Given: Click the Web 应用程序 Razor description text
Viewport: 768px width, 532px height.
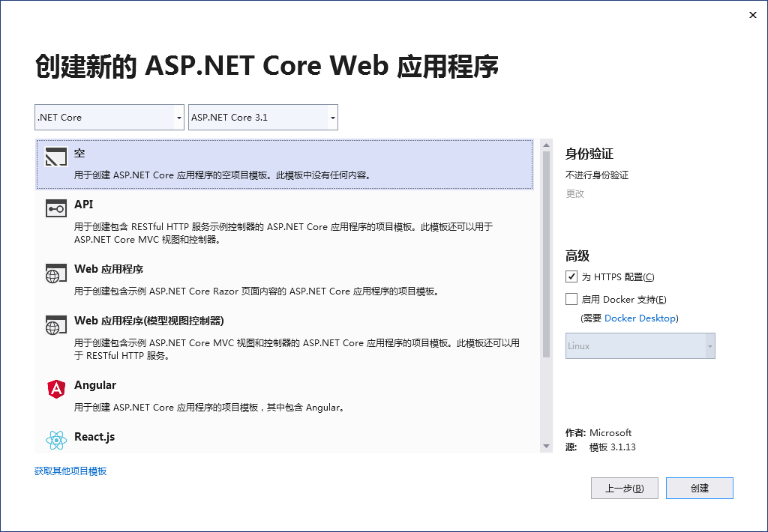Looking at the screenshot, I should pos(256,291).
